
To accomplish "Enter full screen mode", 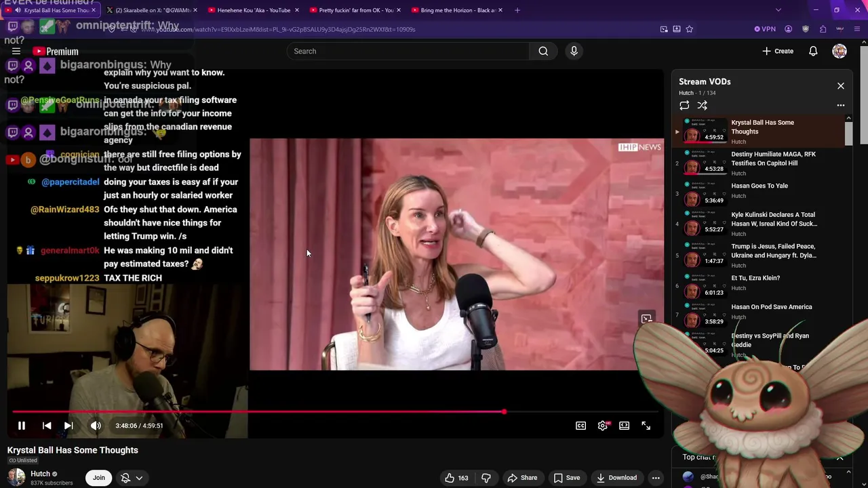I will (646, 426).
